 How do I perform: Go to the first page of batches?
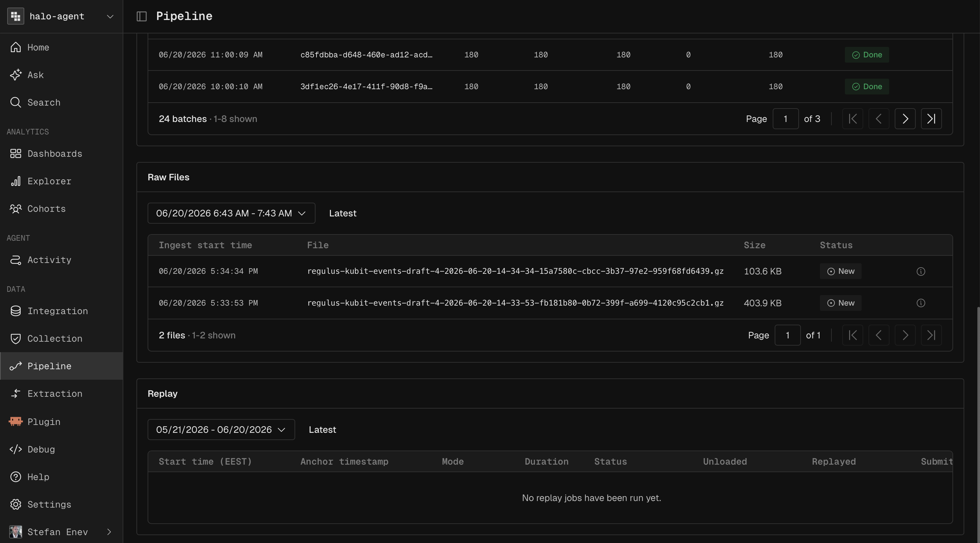tap(852, 119)
